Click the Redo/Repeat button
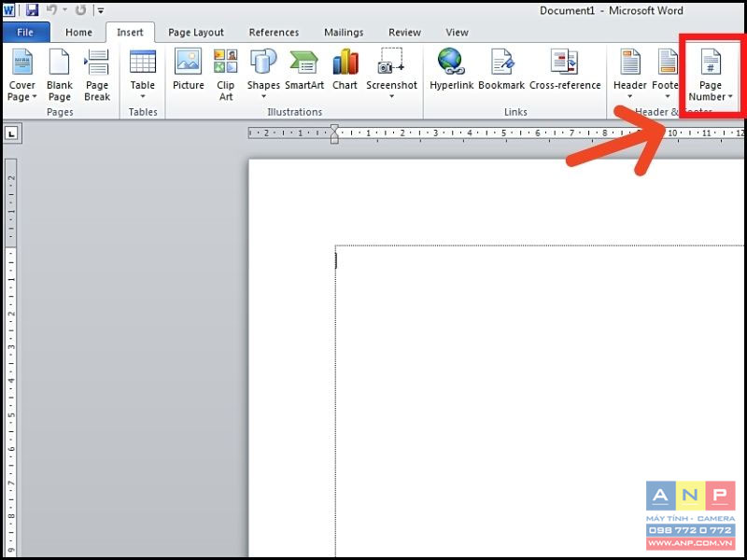This screenshot has width=747, height=560. [80, 9]
